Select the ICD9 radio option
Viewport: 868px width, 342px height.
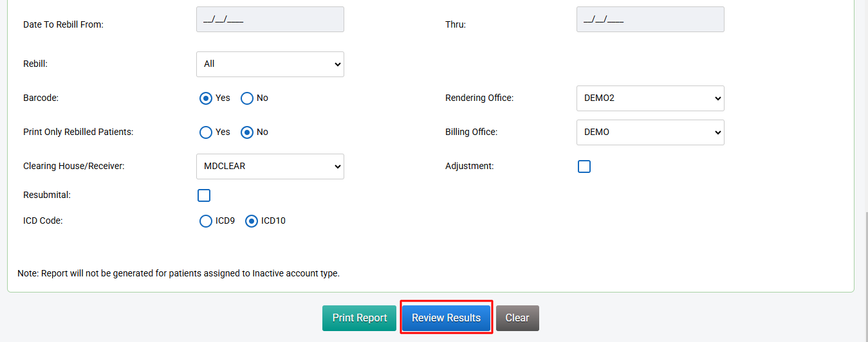(x=206, y=221)
